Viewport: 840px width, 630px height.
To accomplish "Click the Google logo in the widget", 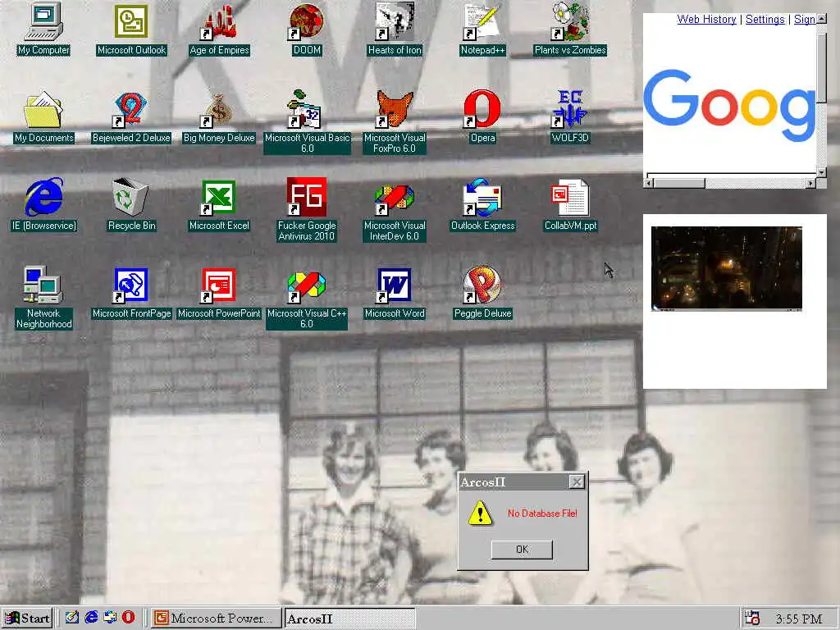I will (x=729, y=106).
